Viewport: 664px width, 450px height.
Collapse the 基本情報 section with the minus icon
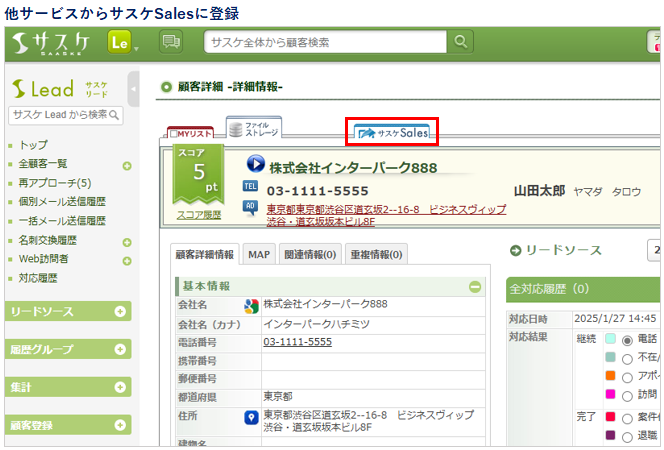coord(475,287)
